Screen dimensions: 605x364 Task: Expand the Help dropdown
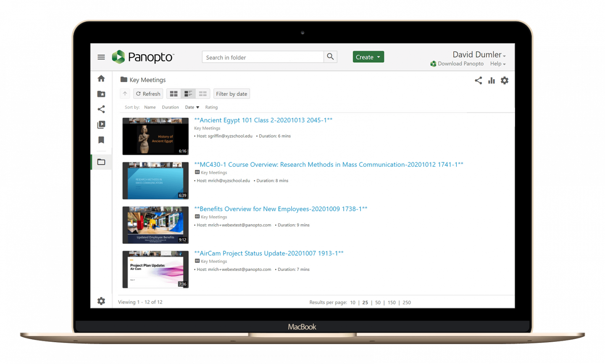tap(497, 64)
